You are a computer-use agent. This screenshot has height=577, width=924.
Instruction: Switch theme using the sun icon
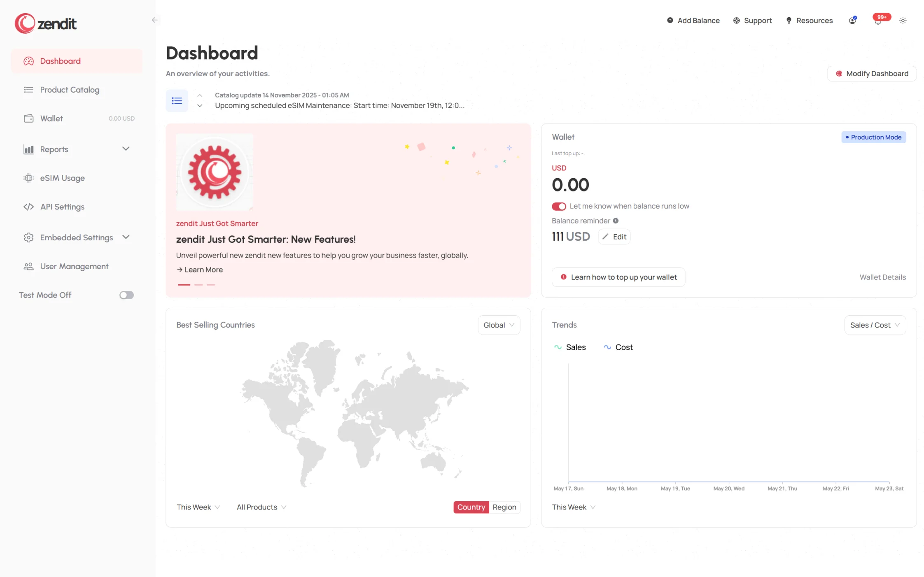[x=903, y=21]
